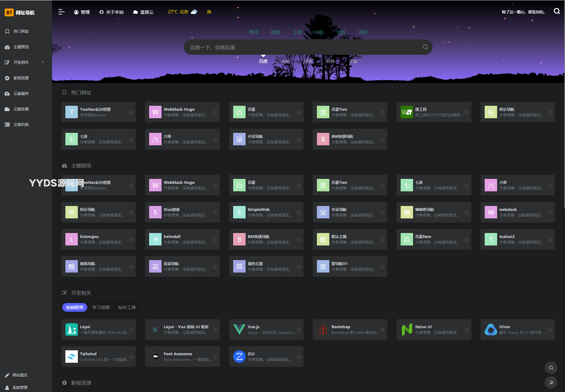The height and width of the screenshot is (392, 565).
Task: Click the Naive UI logo icon
Action: [407, 329]
